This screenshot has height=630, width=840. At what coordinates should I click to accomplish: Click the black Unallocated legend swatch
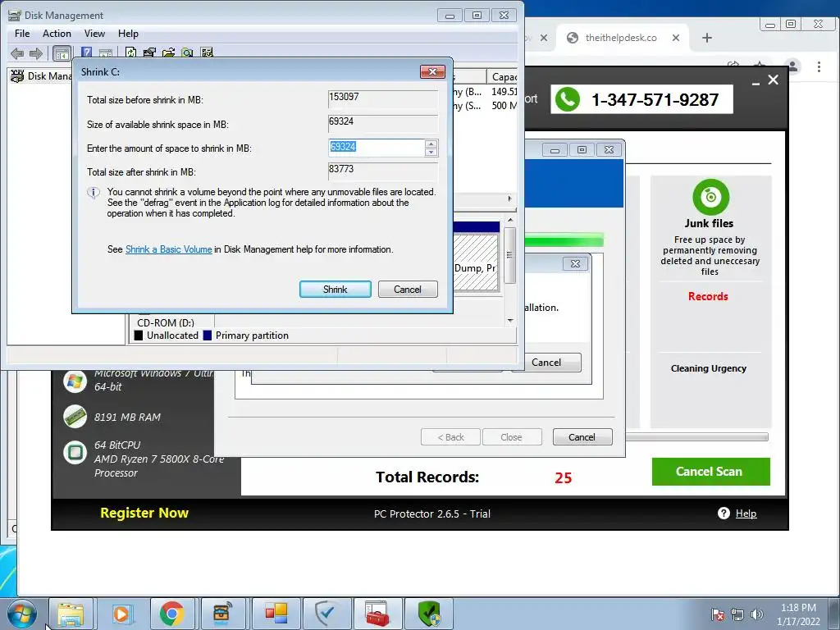(x=139, y=336)
